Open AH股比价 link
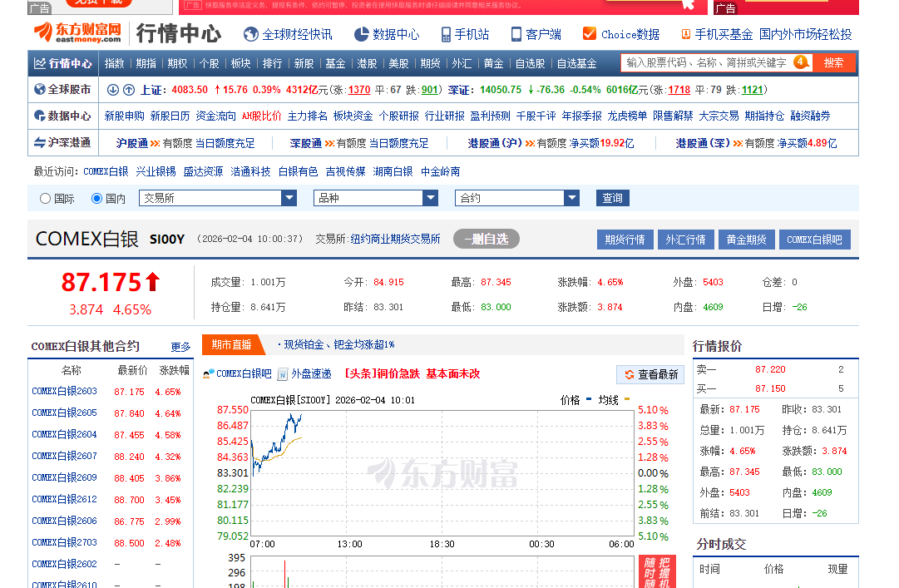 261,116
